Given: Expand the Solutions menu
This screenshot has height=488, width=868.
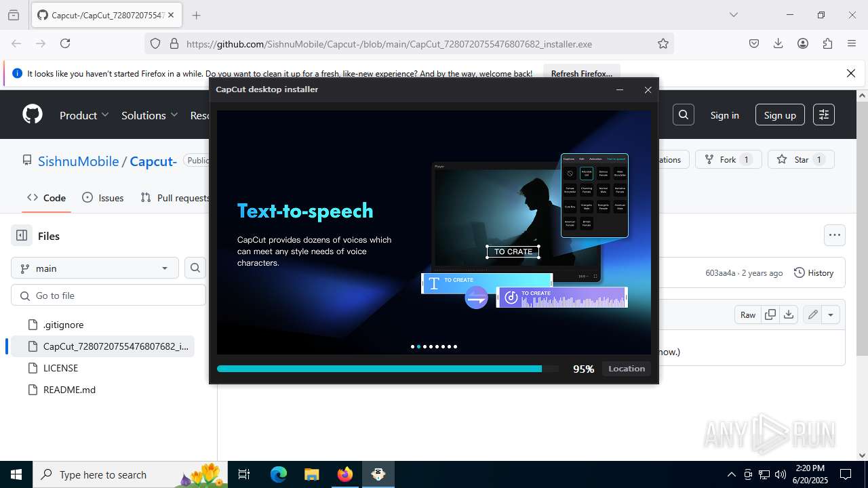Looking at the screenshot, I should click(x=150, y=115).
